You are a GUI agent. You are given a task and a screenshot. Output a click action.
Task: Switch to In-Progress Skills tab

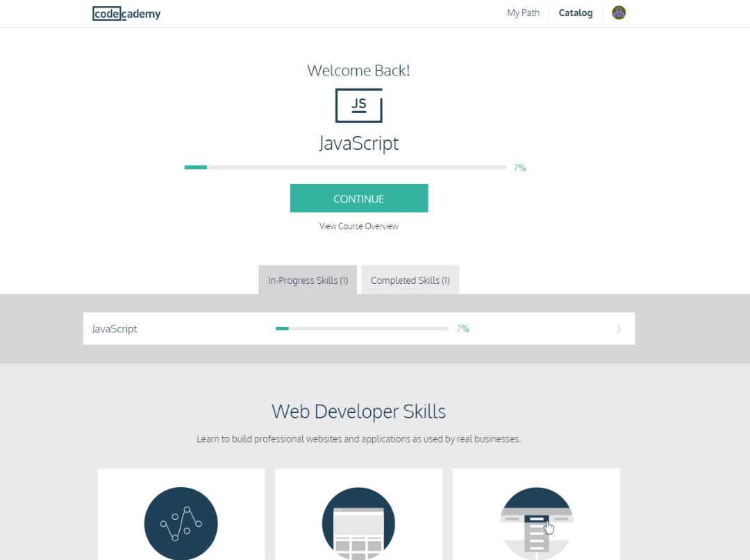click(308, 280)
